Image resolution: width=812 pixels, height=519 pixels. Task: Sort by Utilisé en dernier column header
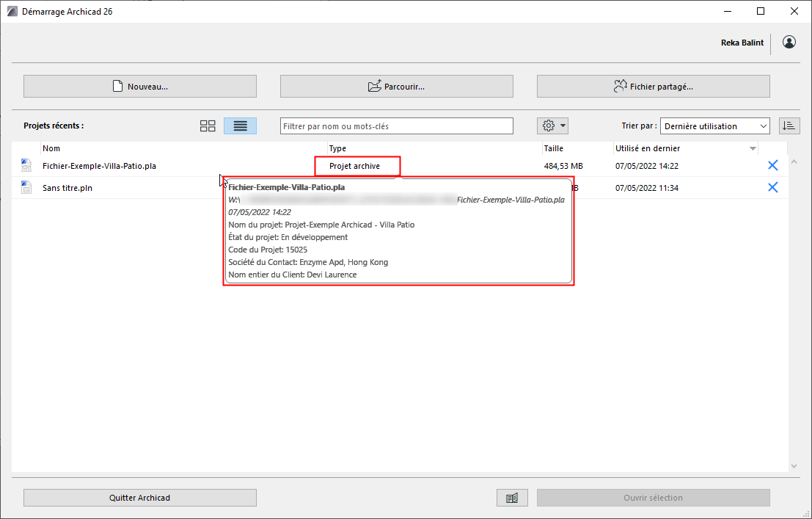pyautogui.click(x=647, y=148)
